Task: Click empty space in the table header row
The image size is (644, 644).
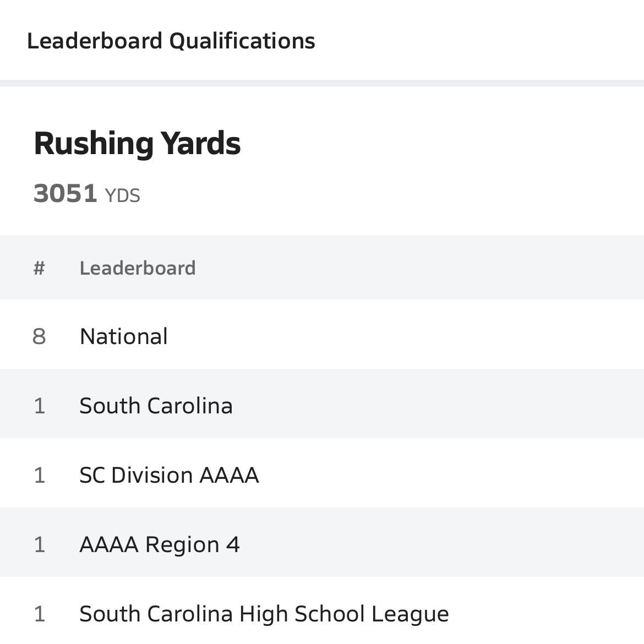Action: [x=418, y=268]
